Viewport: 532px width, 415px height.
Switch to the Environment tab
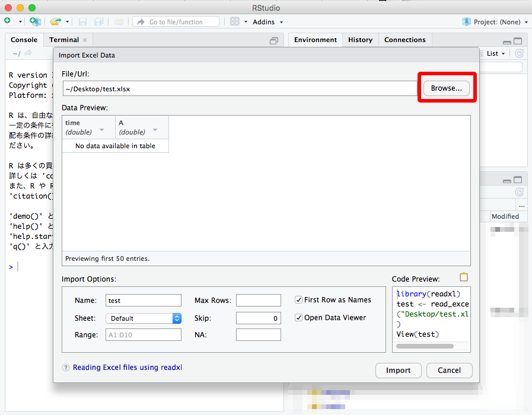[315, 40]
